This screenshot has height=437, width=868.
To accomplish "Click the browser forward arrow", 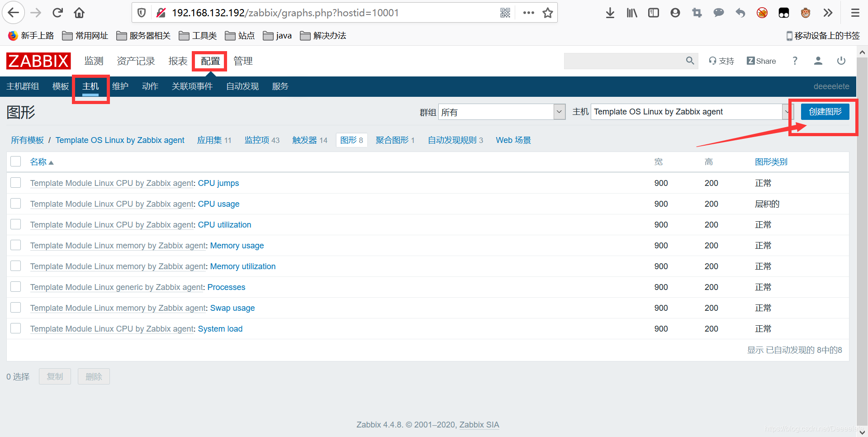I will (x=36, y=13).
